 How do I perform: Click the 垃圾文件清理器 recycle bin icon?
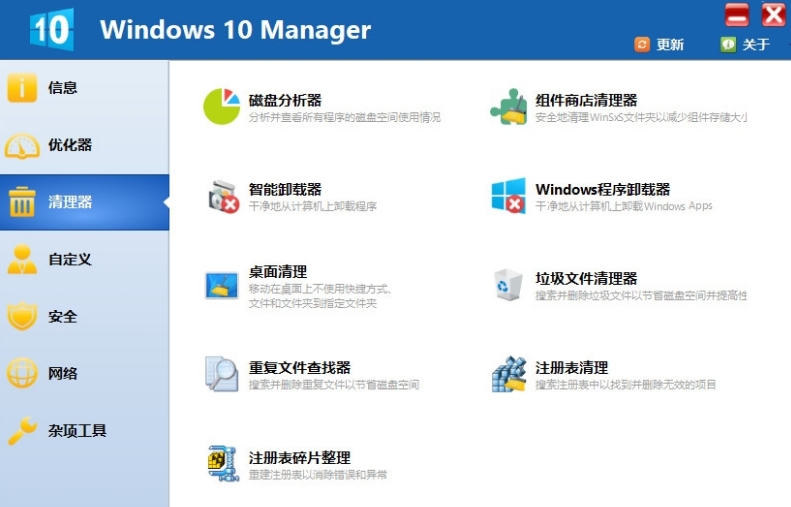point(508,285)
